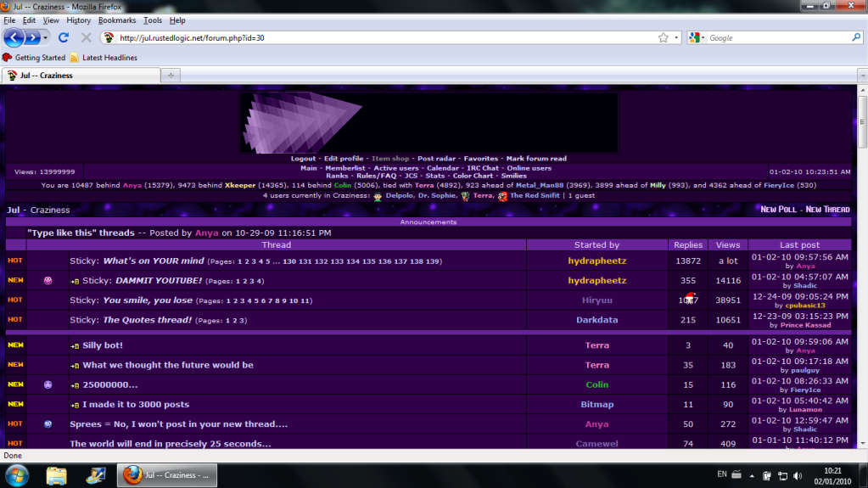Open the Memberlist link

(x=345, y=168)
